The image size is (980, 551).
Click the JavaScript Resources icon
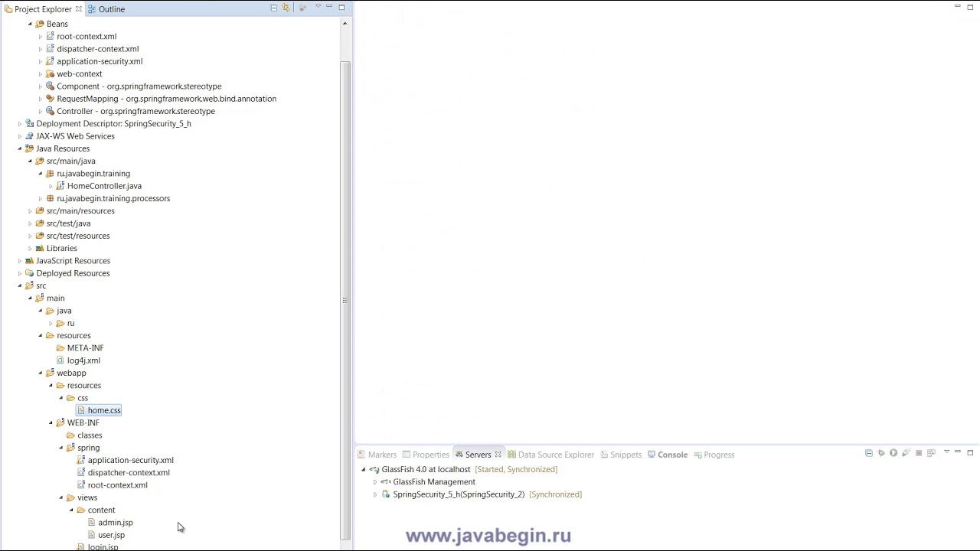click(29, 261)
